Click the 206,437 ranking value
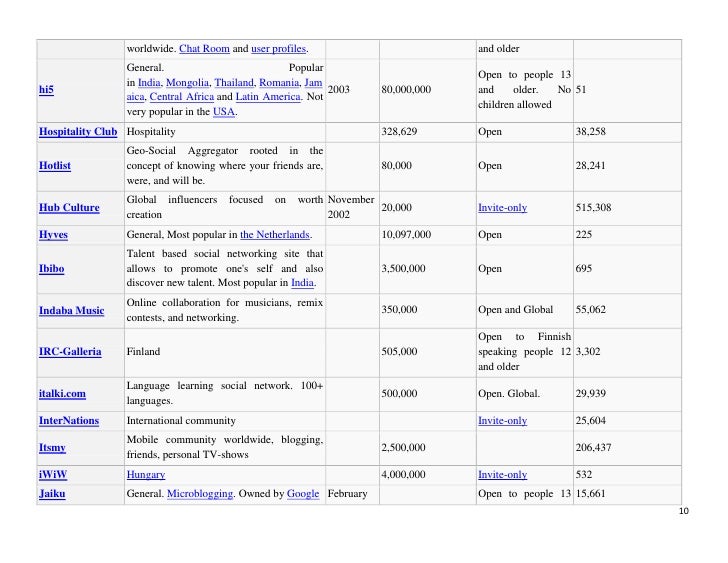Screen dimensions: 728x563 [x=593, y=447]
